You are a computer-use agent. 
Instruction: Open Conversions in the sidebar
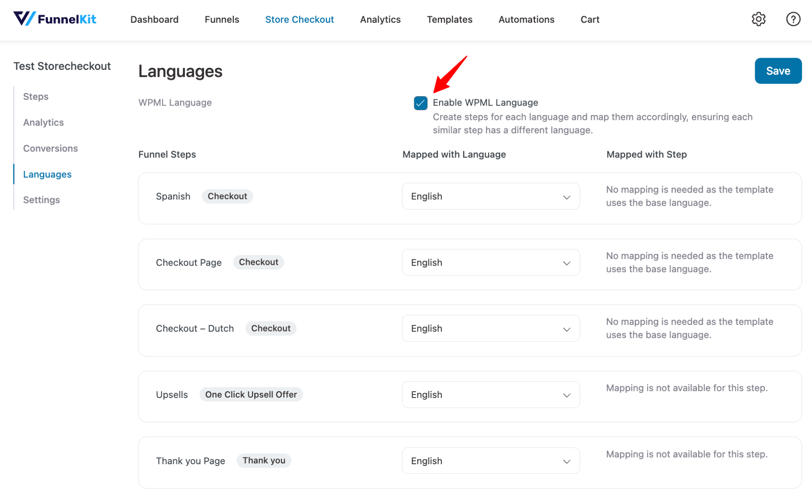click(x=50, y=148)
